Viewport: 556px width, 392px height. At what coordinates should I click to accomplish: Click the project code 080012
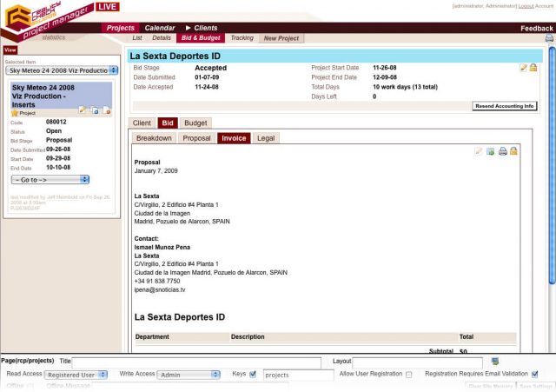[x=56, y=122]
